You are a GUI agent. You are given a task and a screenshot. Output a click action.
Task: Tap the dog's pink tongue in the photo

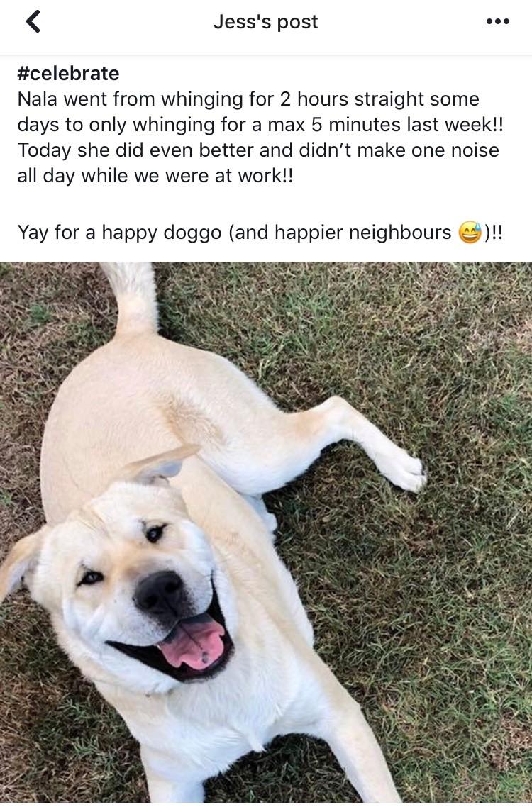[193, 642]
